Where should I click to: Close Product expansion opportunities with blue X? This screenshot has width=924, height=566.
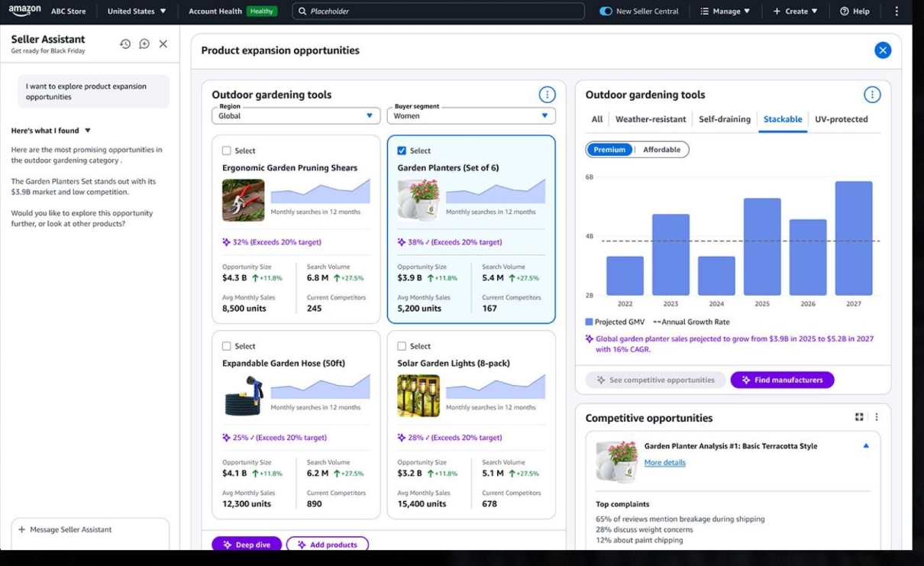(x=882, y=50)
